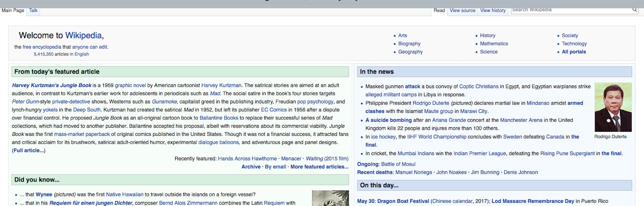Image resolution: width=644 pixels, height=206 pixels.
Task: Switch to the Talk tab
Action: click(x=33, y=10)
